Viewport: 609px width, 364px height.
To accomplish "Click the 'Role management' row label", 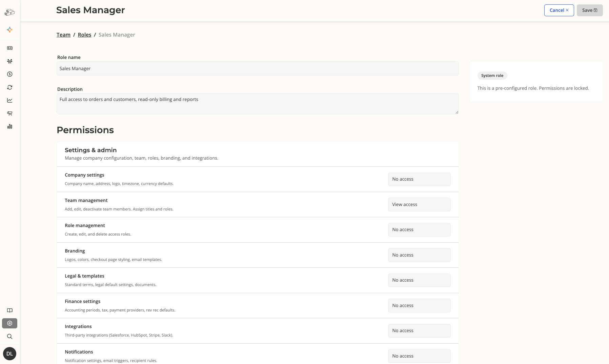I will 85,225.
